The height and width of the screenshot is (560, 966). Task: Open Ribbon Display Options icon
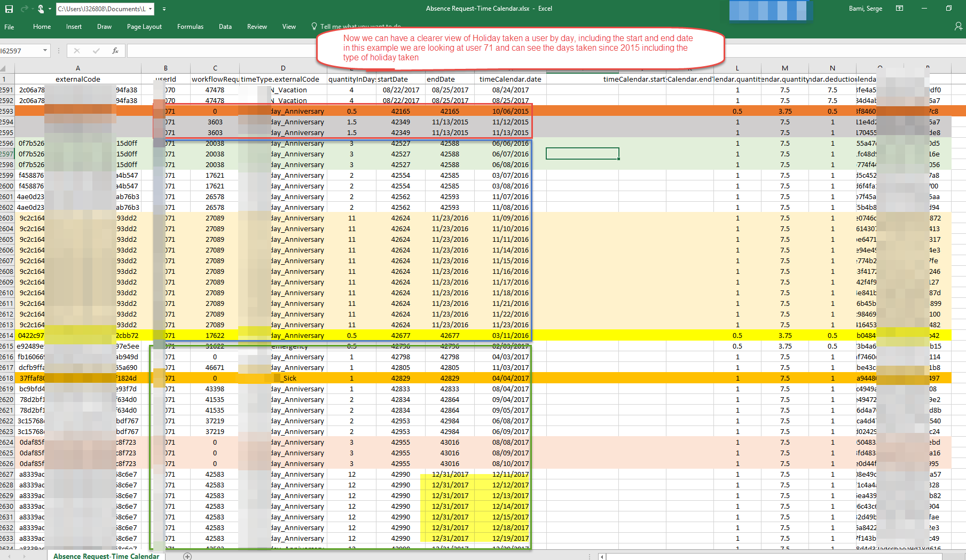[900, 9]
